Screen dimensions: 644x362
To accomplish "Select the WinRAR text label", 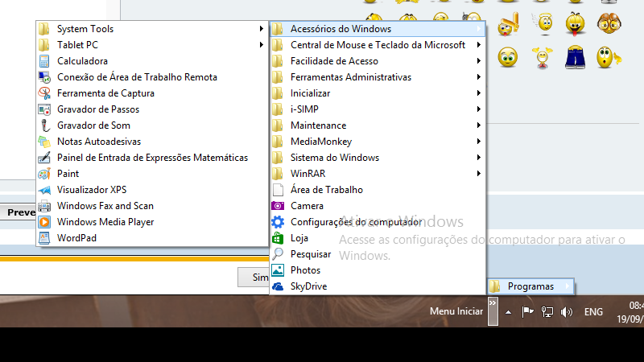I will [308, 174].
